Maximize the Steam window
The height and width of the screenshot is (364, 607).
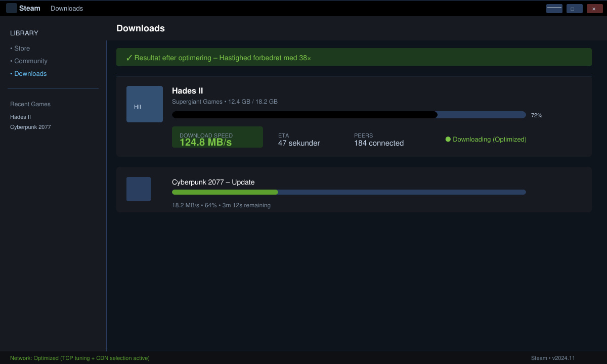tap(575, 9)
